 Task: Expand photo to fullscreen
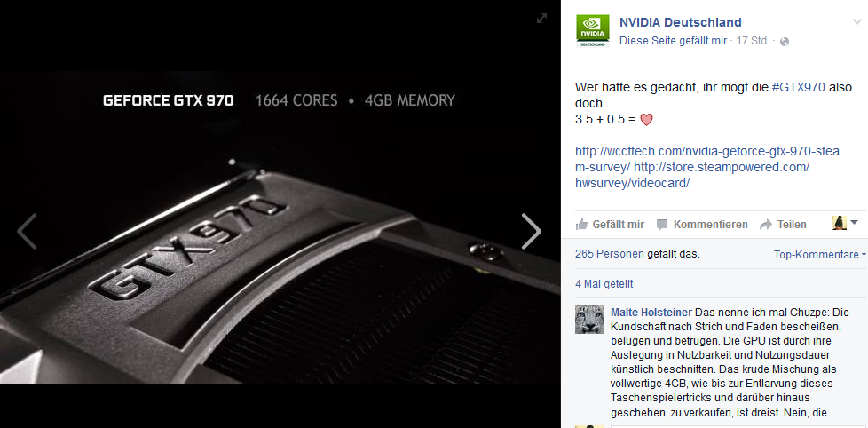pyautogui.click(x=542, y=19)
